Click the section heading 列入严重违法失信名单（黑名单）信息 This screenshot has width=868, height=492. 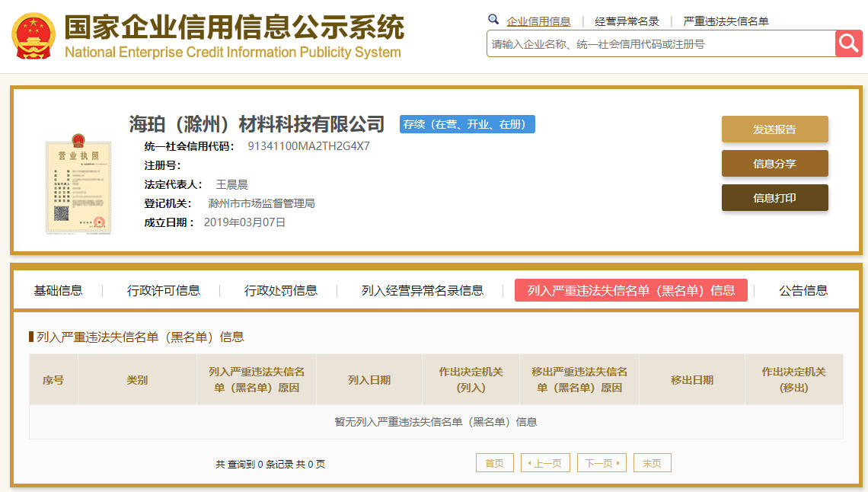pyautogui.click(x=140, y=337)
